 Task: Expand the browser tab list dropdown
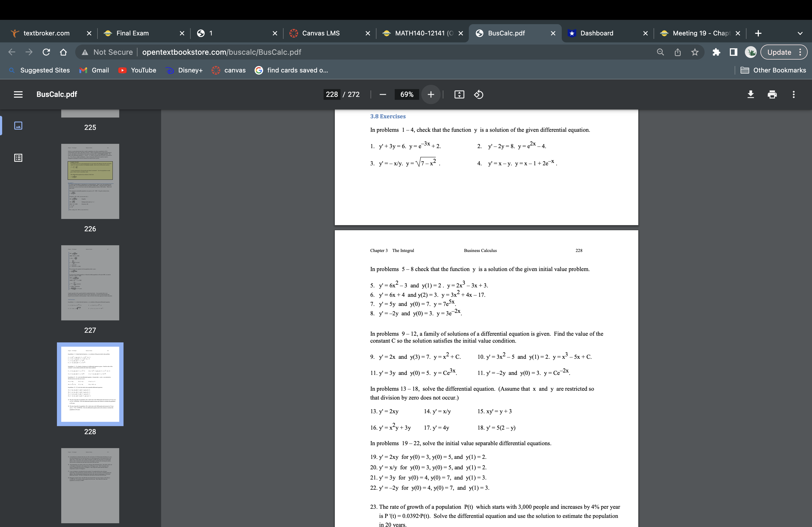(800, 32)
